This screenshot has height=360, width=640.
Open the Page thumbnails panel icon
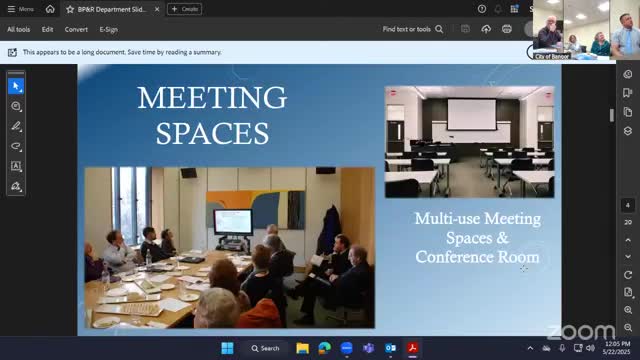628,112
